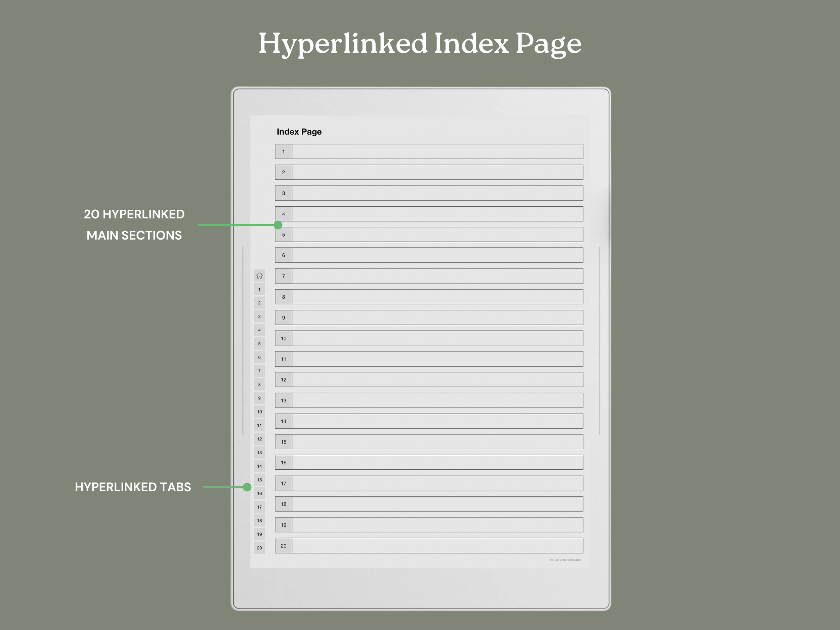
Task: Click the text field in row 19
Action: coord(437,525)
